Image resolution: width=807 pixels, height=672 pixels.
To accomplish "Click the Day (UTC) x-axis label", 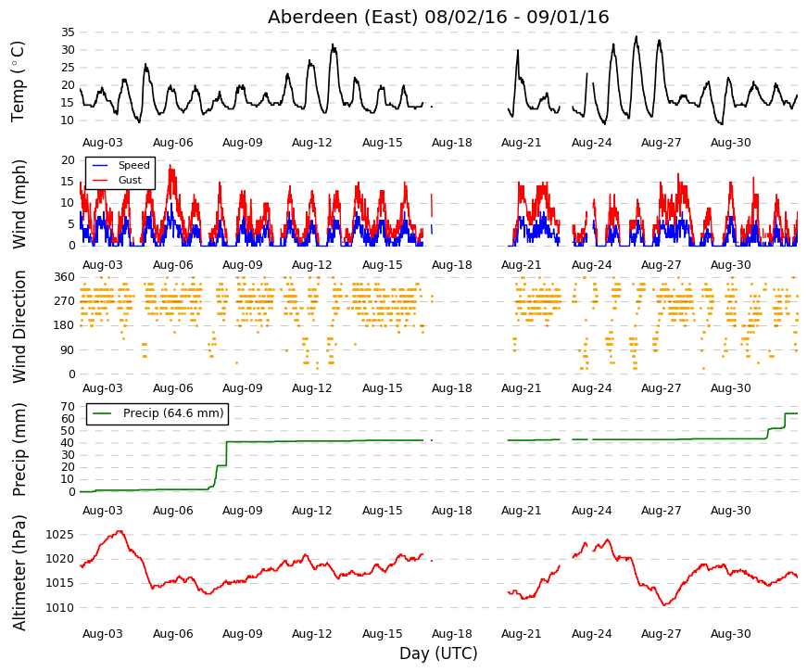I will point(438,653).
